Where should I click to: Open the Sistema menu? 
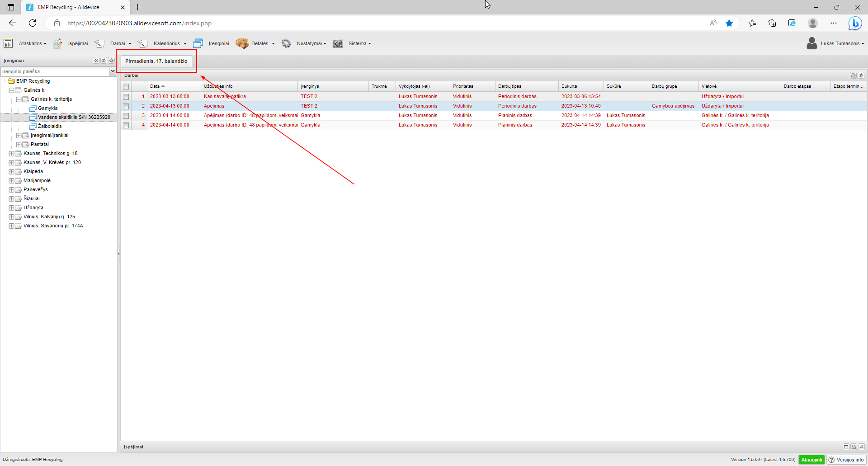(360, 43)
